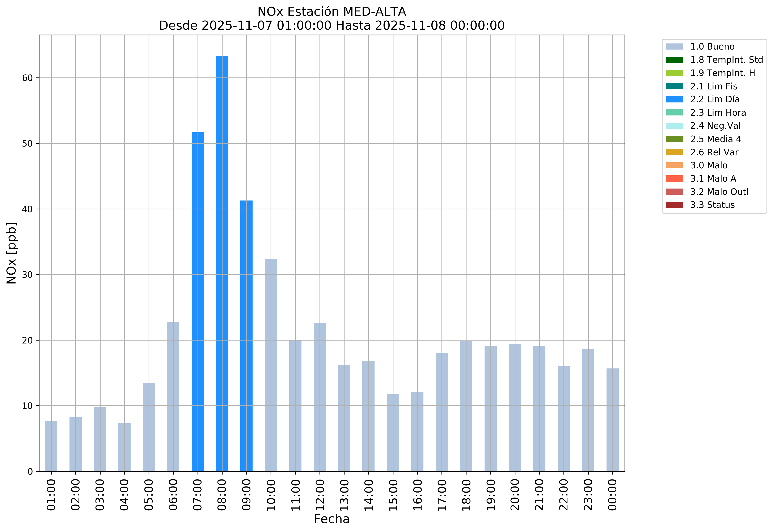This screenshot has height=532, width=773.
Task: Click the shortest bar at 04:00
Action: [x=124, y=447]
